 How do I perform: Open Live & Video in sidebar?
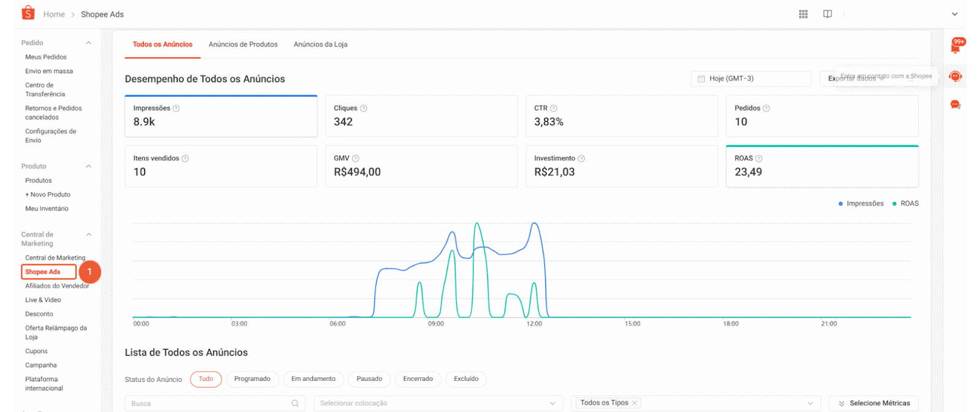click(43, 300)
